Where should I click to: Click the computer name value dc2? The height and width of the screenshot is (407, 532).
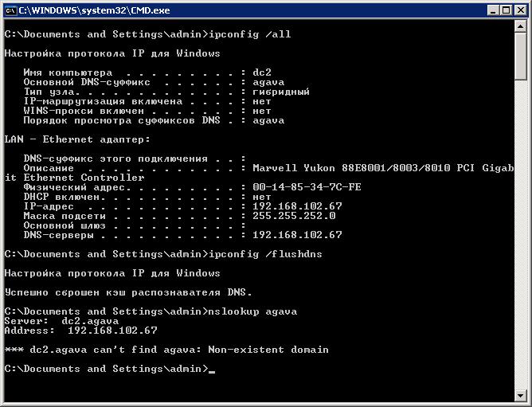[262, 72]
